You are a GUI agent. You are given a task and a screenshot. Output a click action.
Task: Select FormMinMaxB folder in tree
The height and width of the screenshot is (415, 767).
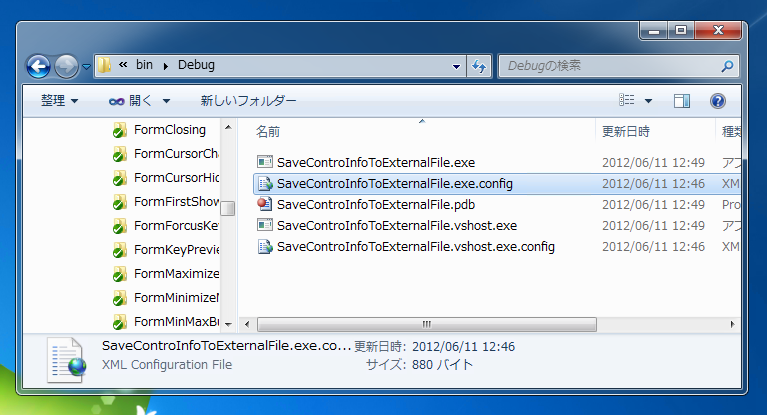(177, 322)
